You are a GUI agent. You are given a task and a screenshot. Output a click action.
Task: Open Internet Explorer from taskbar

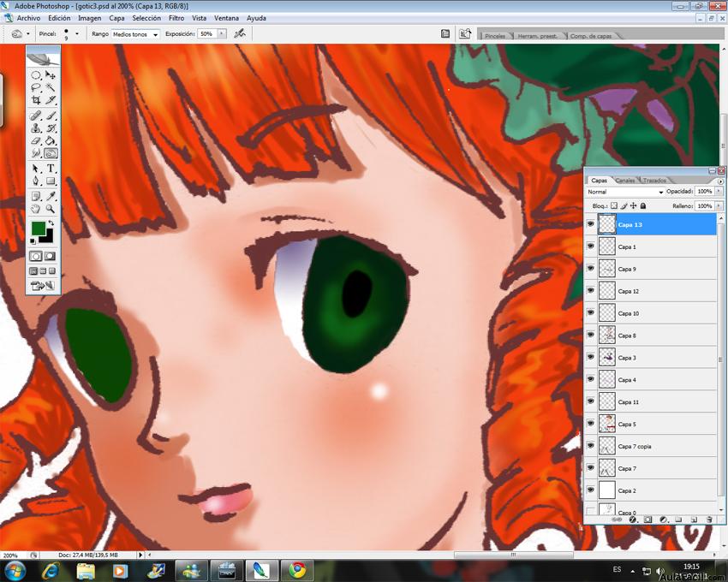click(x=51, y=570)
